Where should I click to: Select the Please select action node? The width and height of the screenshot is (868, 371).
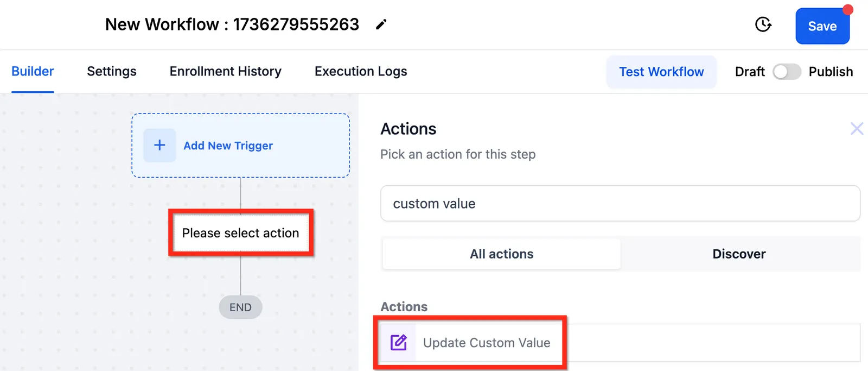coord(241,233)
